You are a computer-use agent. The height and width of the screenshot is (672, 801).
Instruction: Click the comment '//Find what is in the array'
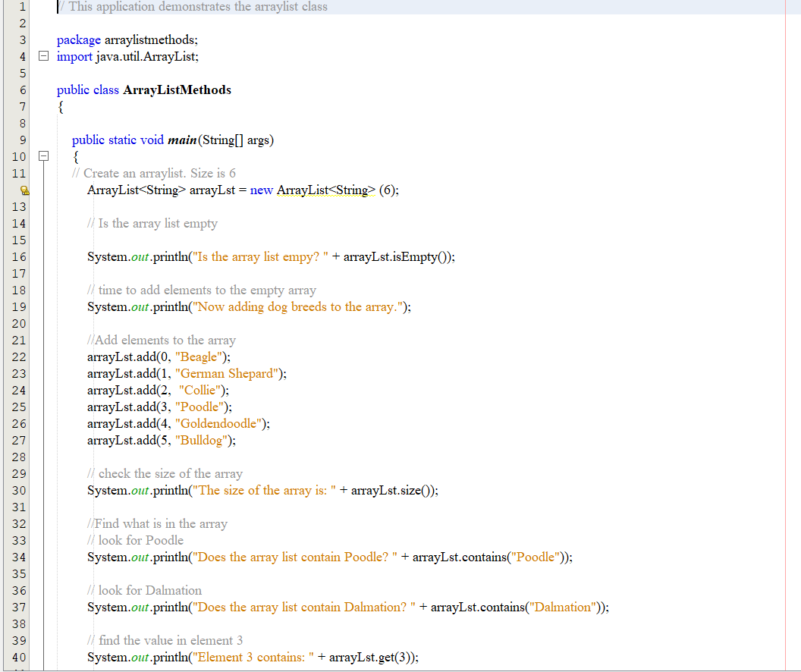157,524
